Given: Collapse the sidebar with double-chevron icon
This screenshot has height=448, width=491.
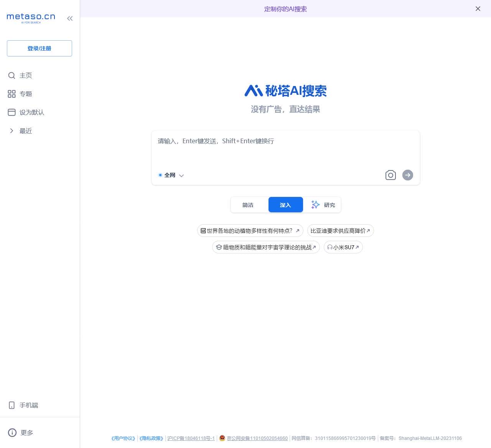Looking at the screenshot, I should [70, 18].
